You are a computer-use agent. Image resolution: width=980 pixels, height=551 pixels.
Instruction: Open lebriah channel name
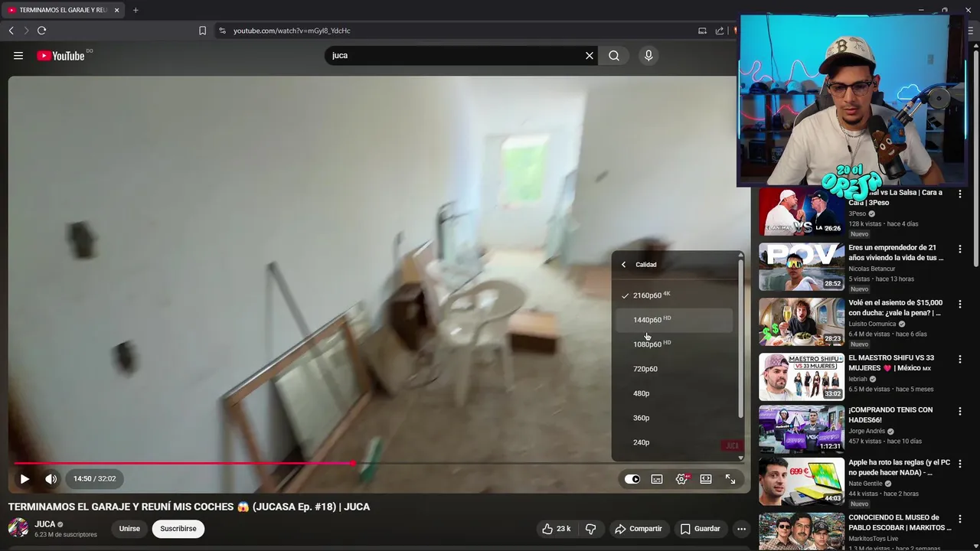point(859,379)
